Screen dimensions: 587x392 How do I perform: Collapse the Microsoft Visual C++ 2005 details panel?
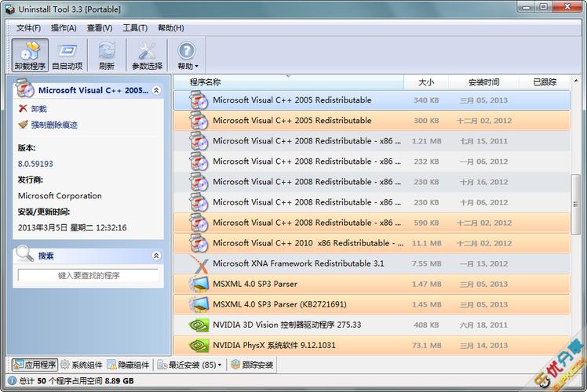pos(156,90)
